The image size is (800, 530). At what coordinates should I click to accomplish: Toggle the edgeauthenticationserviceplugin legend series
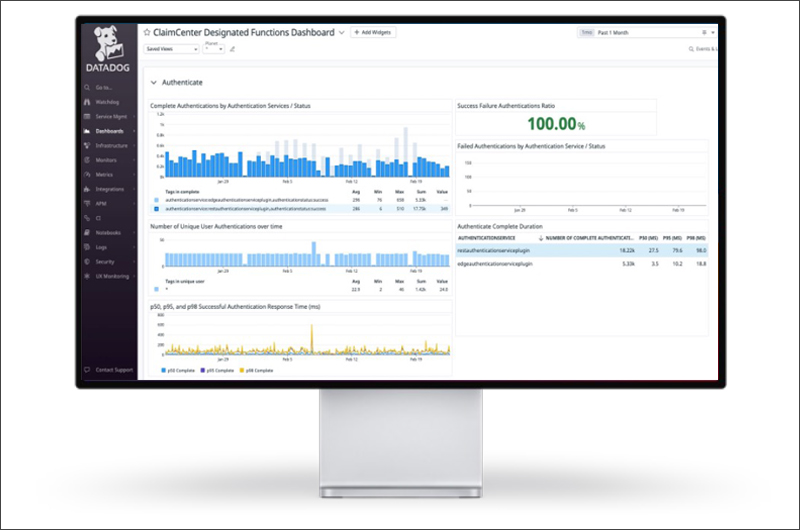[156, 200]
